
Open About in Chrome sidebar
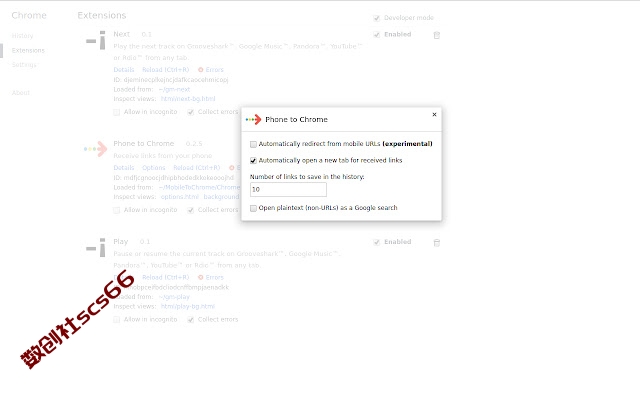pyautogui.click(x=20, y=93)
